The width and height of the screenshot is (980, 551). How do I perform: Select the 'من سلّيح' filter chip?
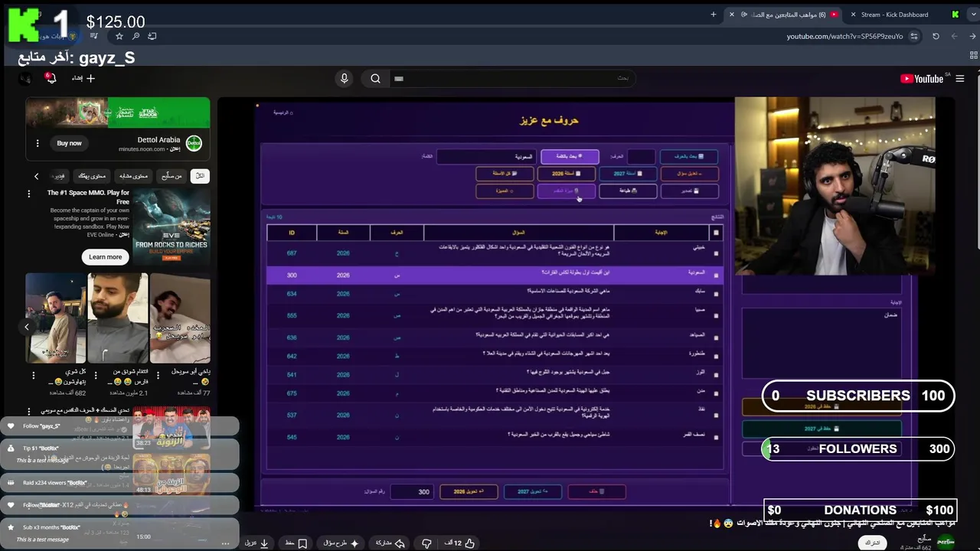pos(171,176)
